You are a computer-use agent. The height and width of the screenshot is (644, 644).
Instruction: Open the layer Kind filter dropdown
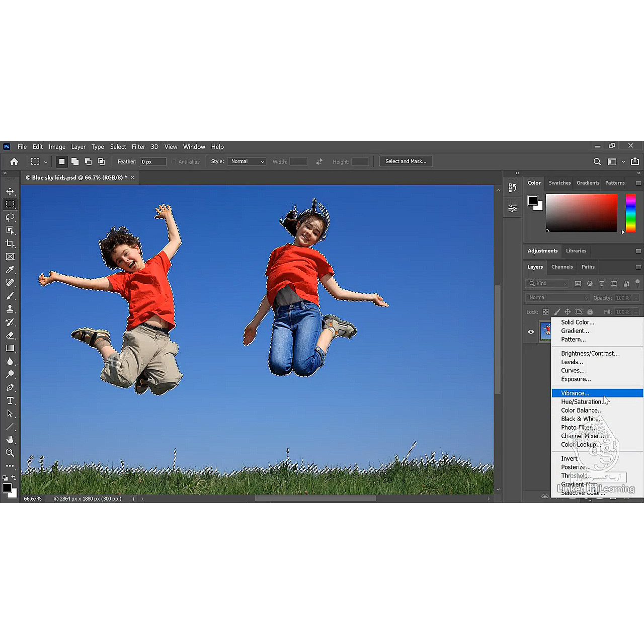tap(547, 283)
